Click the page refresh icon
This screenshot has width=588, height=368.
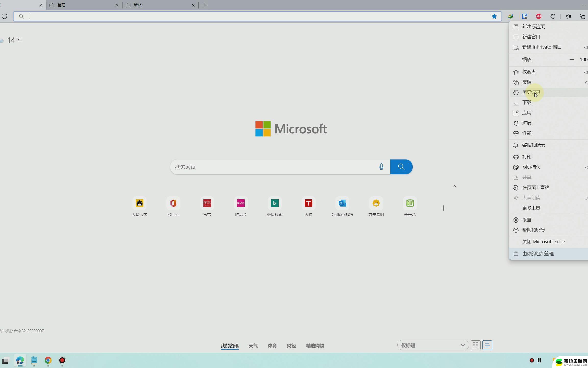coord(4,16)
